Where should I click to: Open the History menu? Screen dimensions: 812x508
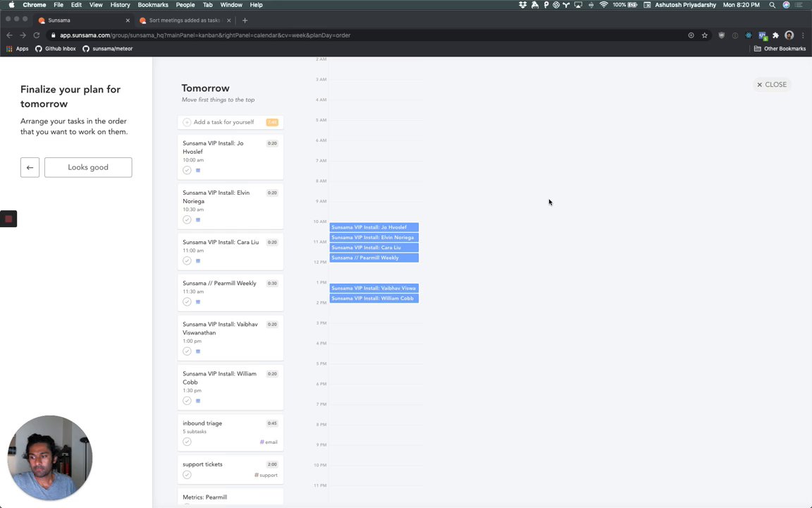click(x=120, y=5)
